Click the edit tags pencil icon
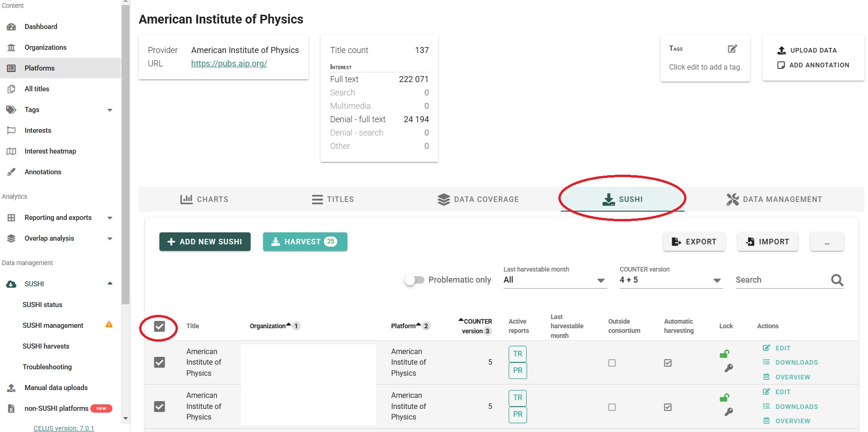 [x=733, y=48]
